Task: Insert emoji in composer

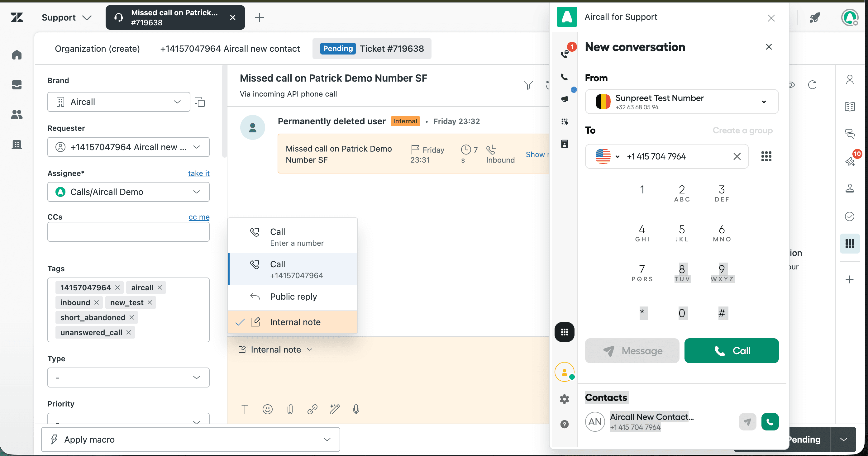Action: [268, 409]
